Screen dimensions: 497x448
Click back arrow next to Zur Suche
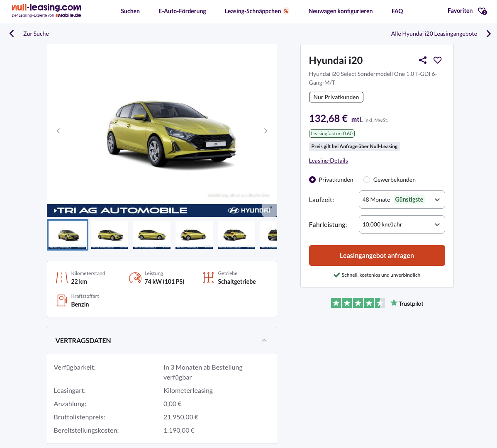(x=12, y=34)
